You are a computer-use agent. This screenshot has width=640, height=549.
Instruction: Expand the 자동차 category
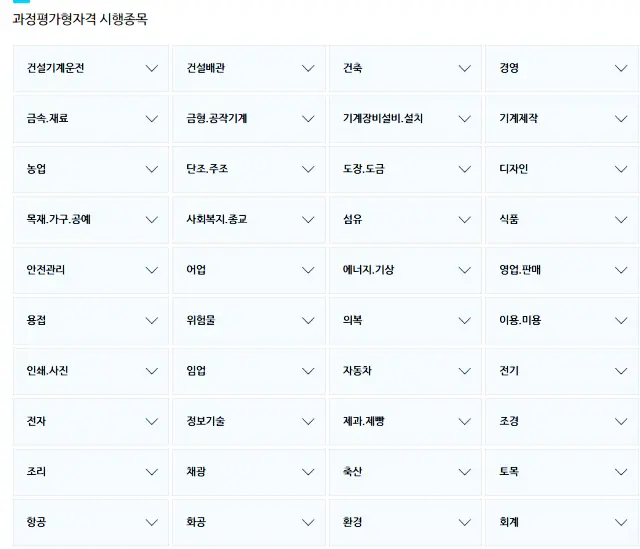(x=405, y=371)
